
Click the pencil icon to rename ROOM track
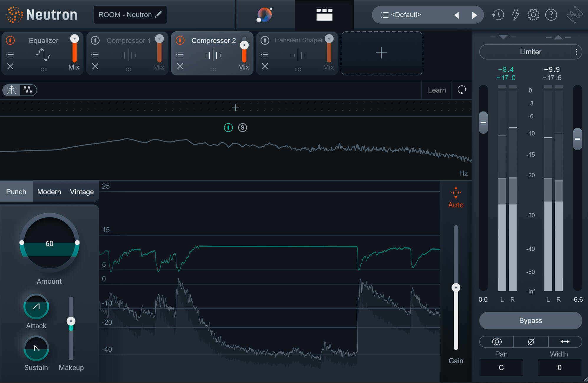click(x=158, y=14)
